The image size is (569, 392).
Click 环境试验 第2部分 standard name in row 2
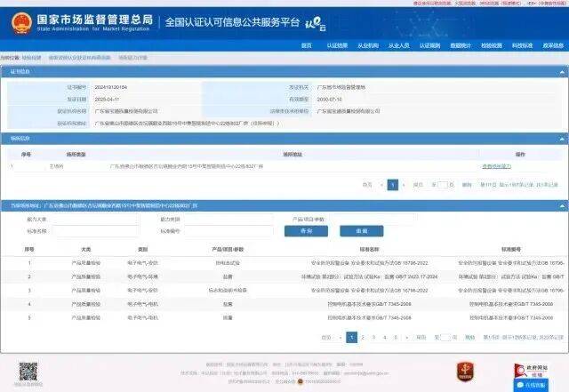coord(369,276)
